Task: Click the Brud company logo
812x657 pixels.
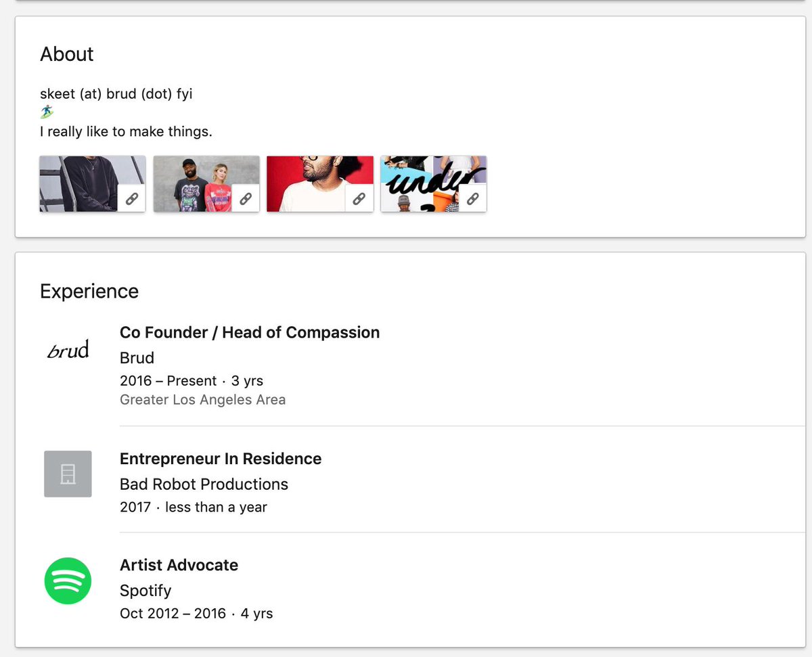Action: click(x=68, y=350)
